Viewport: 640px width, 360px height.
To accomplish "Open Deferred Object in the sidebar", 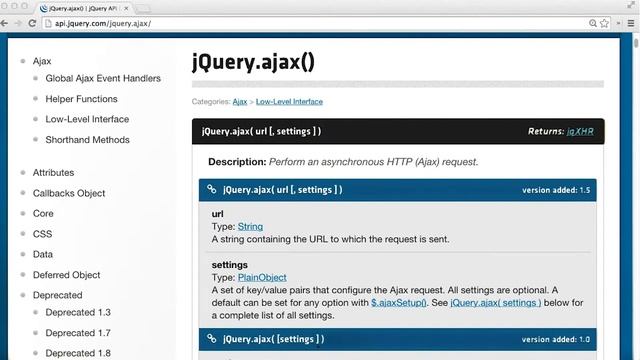I will (67, 275).
